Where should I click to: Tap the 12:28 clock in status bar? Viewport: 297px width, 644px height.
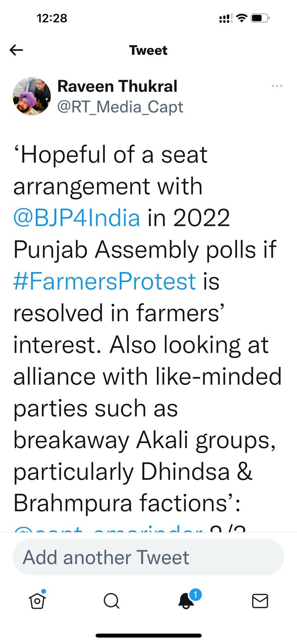pos(52,18)
